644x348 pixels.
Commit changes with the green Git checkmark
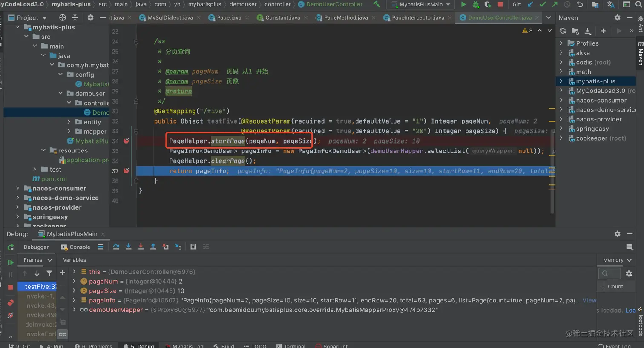point(543,4)
